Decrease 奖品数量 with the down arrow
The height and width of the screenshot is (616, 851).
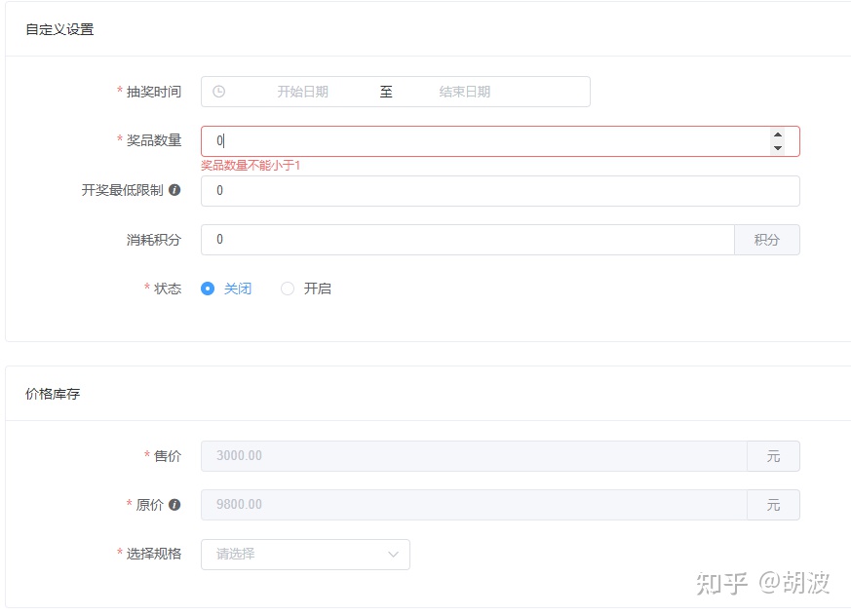(x=777, y=148)
